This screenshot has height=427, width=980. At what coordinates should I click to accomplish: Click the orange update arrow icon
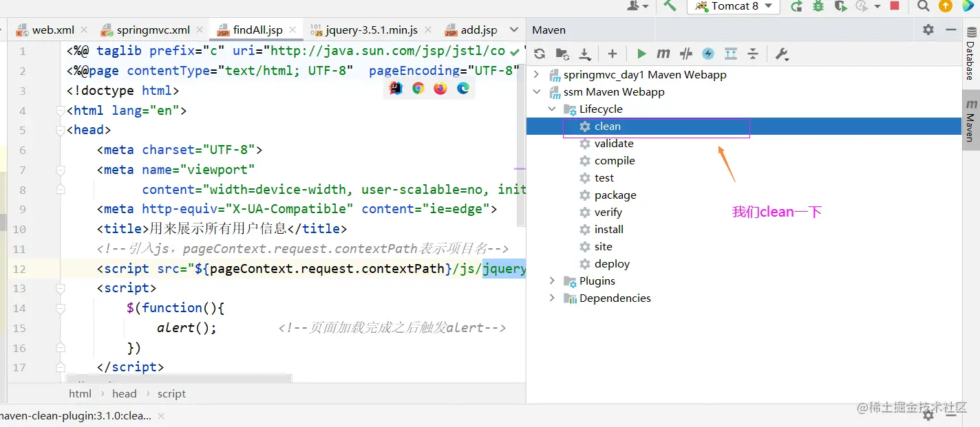(x=946, y=6)
